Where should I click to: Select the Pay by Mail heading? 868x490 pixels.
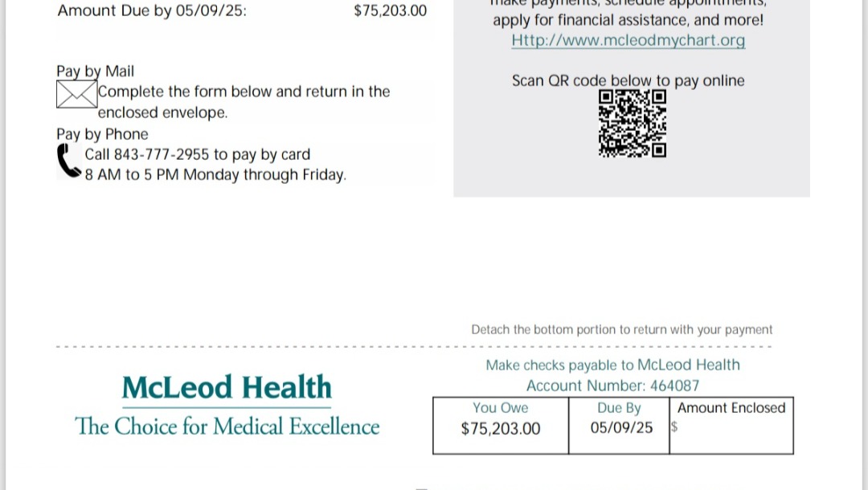click(95, 71)
